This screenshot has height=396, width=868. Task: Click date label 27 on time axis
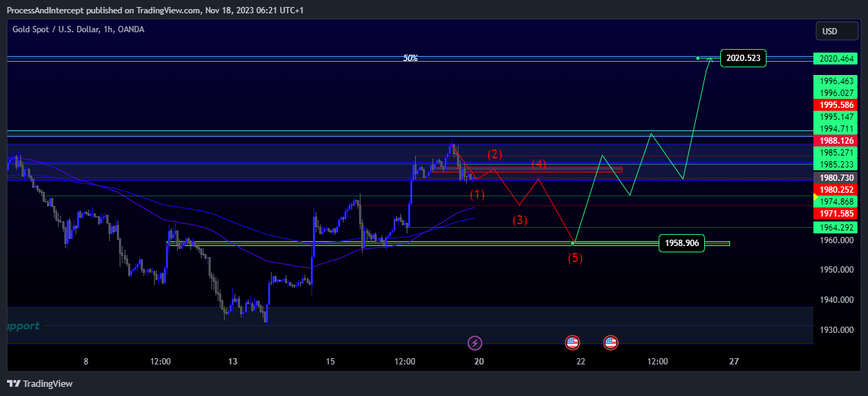coord(734,362)
